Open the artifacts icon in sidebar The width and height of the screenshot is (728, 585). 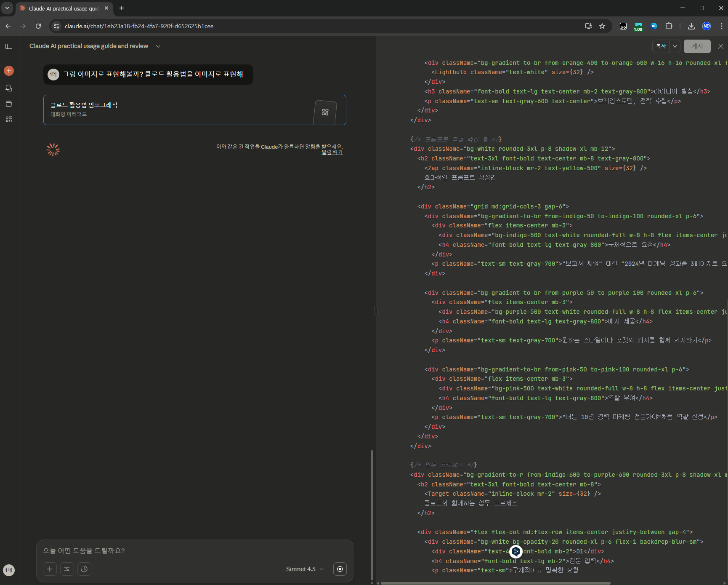click(x=9, y=119)
